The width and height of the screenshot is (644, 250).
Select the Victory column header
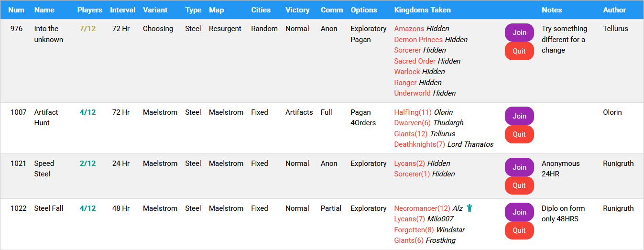pos(297,10)
